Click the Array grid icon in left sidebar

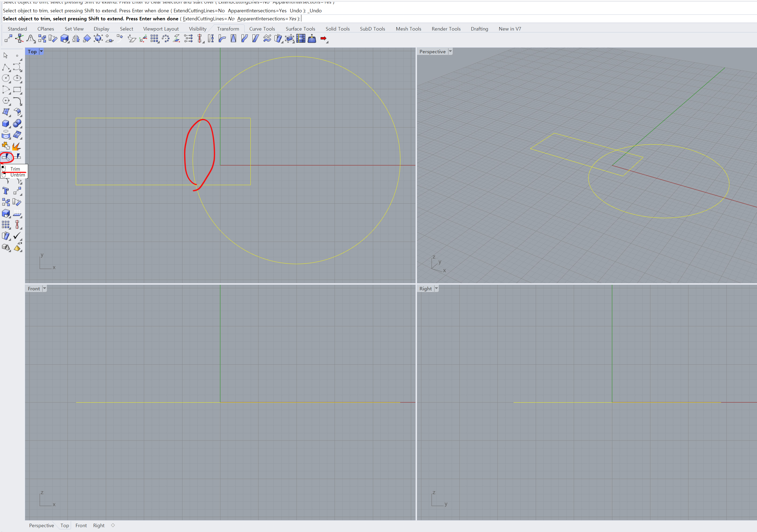click(6, 224)
